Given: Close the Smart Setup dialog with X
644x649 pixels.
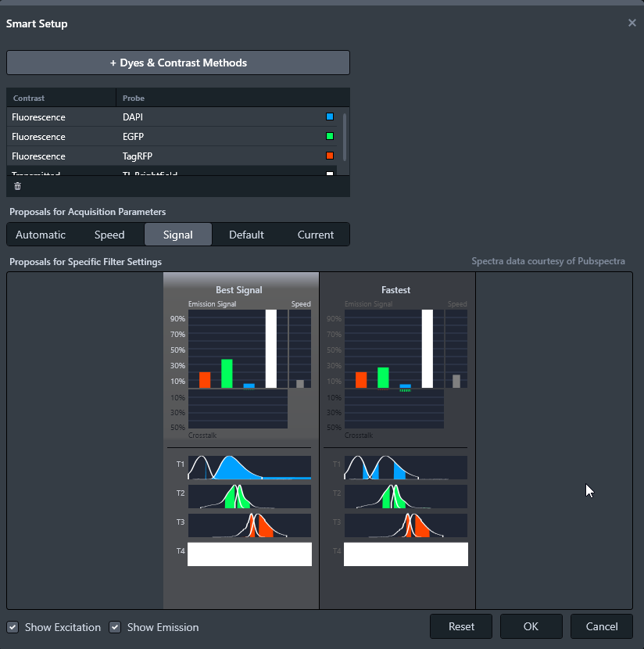Looking at the screenshot, I should (x=631, y=23).
